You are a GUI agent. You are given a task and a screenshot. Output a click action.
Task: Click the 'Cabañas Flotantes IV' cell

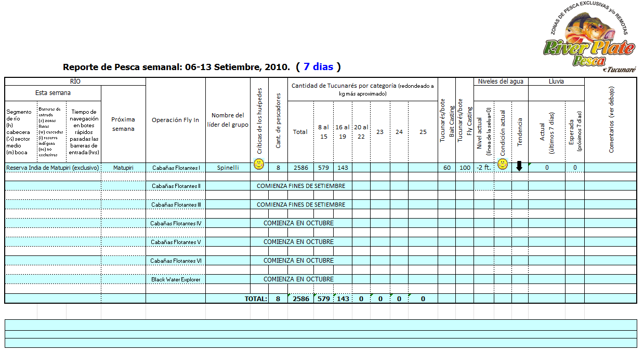tap(176, 223)
